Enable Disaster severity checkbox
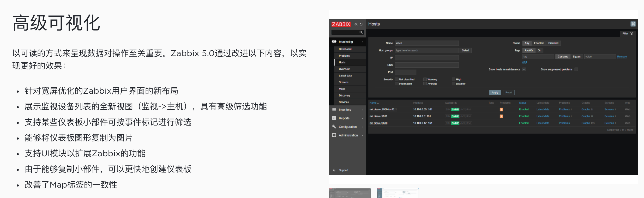 [453, 84]
